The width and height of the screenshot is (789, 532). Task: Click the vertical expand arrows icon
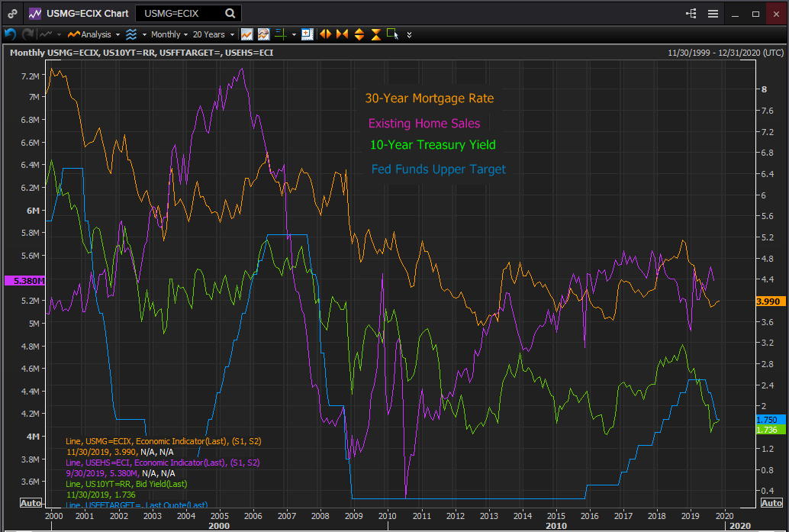click(x=359, y=34)
